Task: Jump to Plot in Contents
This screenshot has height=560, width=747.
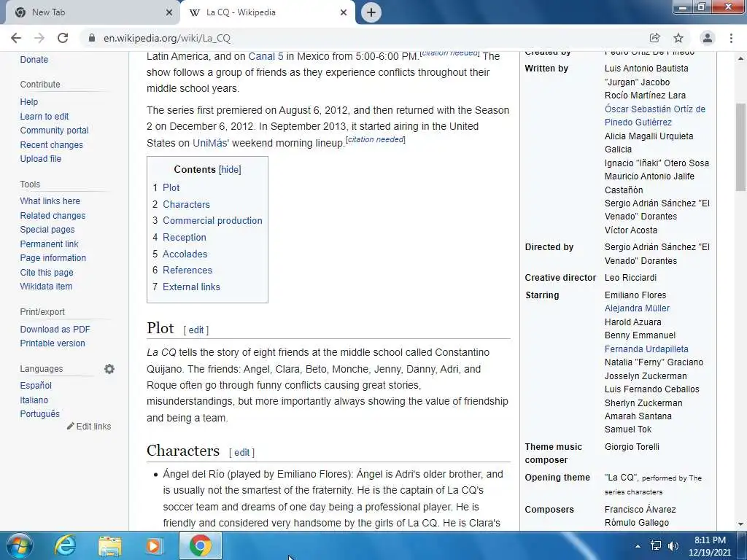Action: click(x=171, y=187)
